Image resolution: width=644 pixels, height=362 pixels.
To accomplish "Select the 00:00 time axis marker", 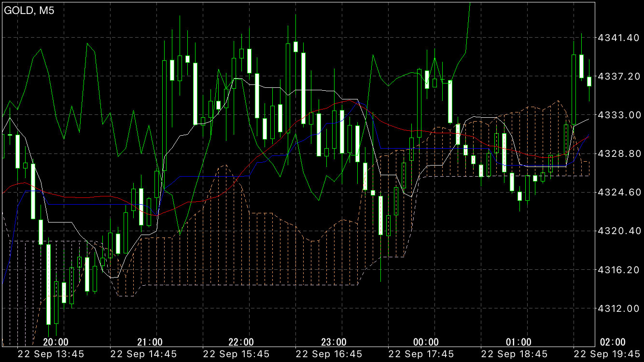I will pos(426,342).
